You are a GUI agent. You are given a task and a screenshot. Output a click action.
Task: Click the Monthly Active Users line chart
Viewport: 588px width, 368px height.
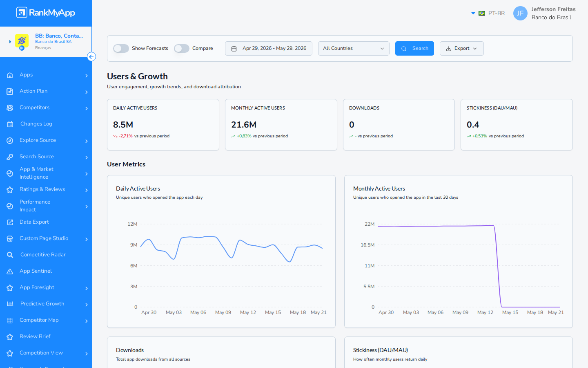tap(469, 266)
